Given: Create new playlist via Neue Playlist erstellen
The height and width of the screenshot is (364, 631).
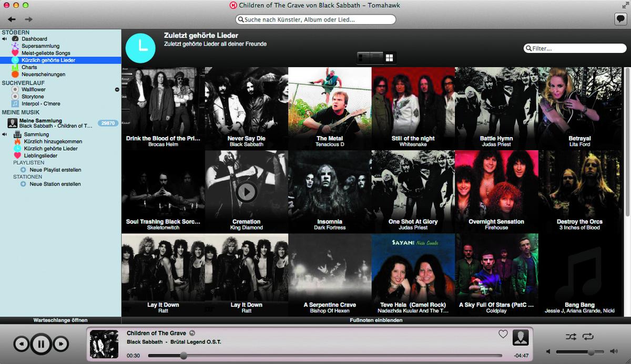Looking at the screenshot, I should coord(55,170).
